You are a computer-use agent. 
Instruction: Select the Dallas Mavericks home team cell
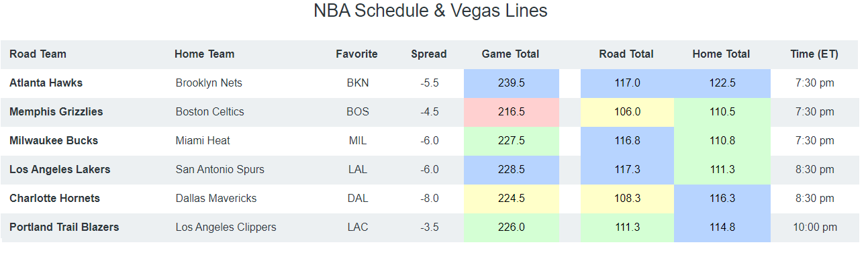216,199
